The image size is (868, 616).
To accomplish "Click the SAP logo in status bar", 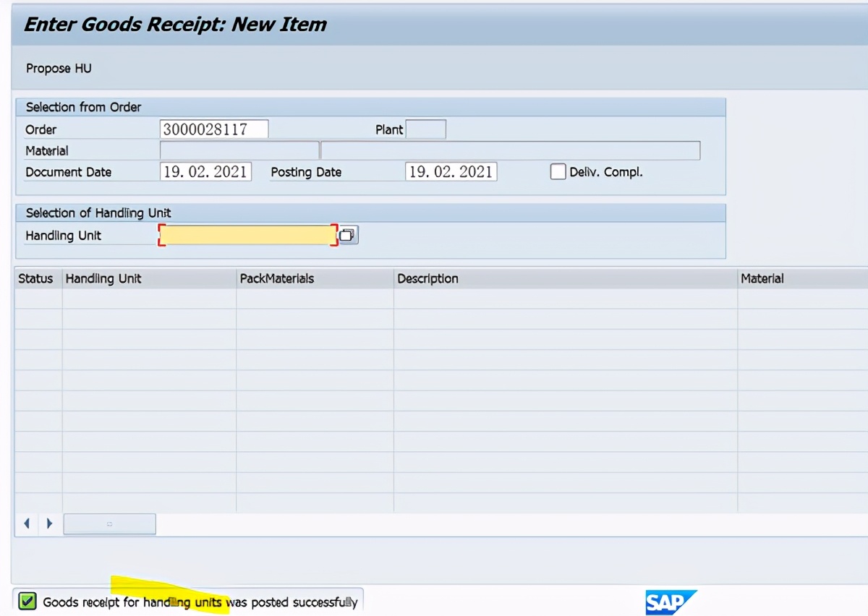I will [x=670, y=602].
